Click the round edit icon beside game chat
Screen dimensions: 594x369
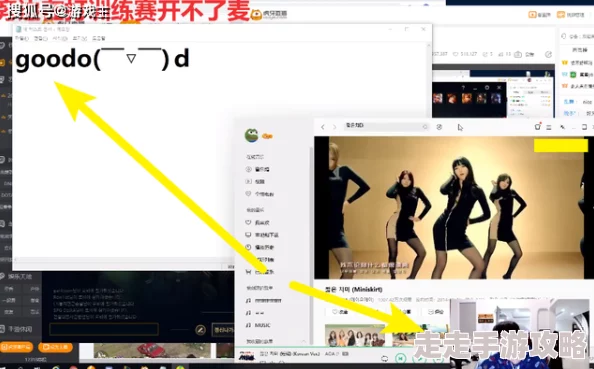tap(200, 330)
